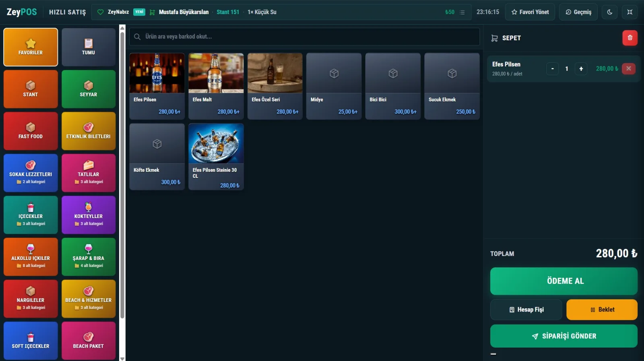The image size is (644, 361).
Task: Open the pending order list icon
Action: 462,12
